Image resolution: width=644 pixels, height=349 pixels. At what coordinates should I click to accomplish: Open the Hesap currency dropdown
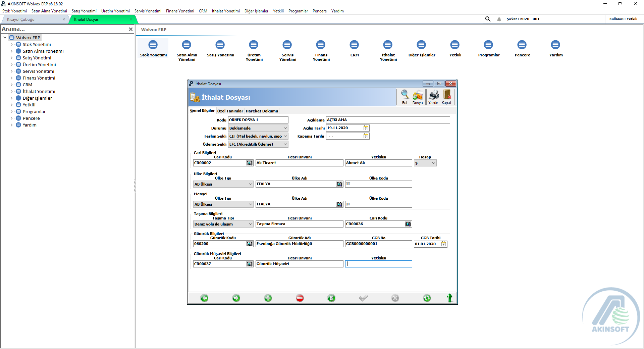(x=425, y=163)
